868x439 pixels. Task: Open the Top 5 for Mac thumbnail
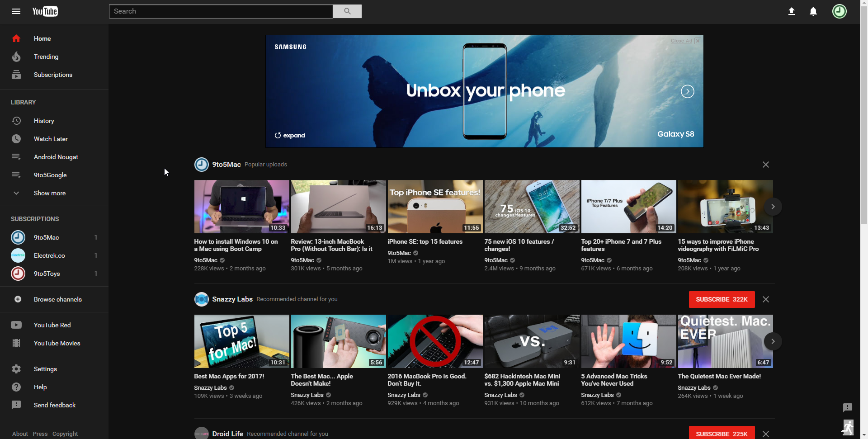coord(241,341)
